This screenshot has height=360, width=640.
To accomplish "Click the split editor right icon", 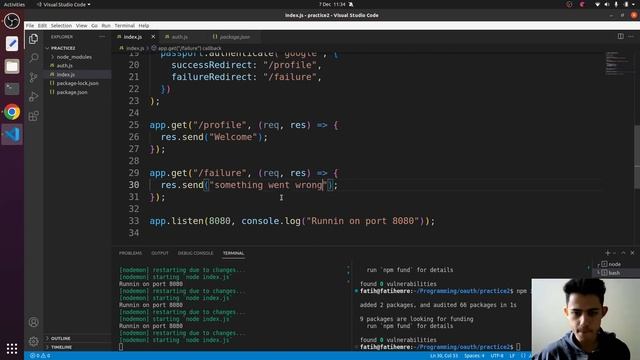I will (620, 36).
